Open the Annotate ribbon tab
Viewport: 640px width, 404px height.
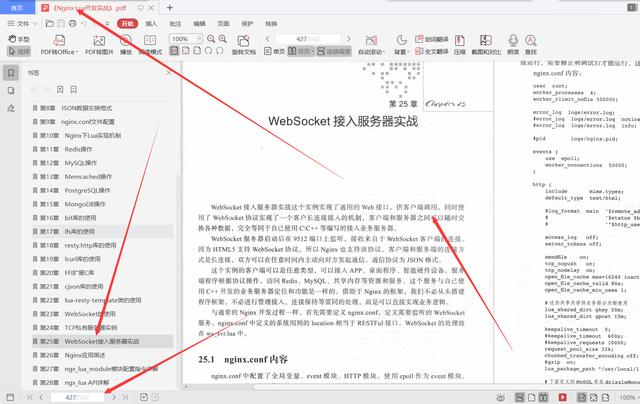coord(176,24)
